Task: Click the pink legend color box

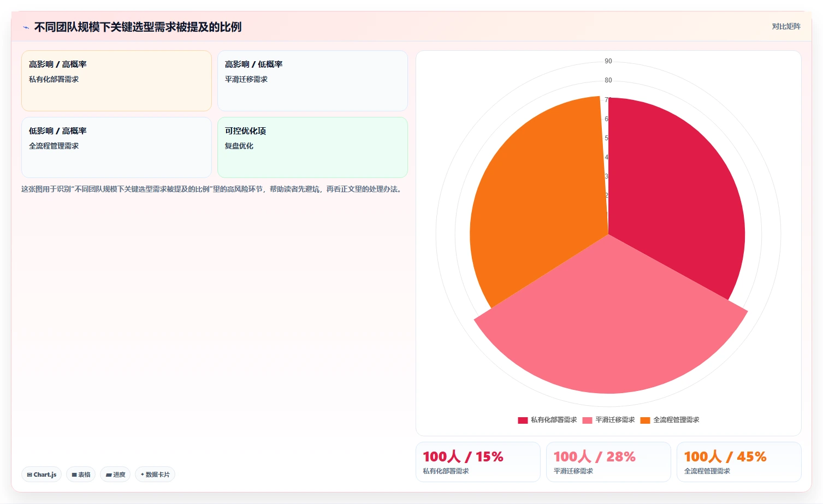Action: [x=587, y=420]
